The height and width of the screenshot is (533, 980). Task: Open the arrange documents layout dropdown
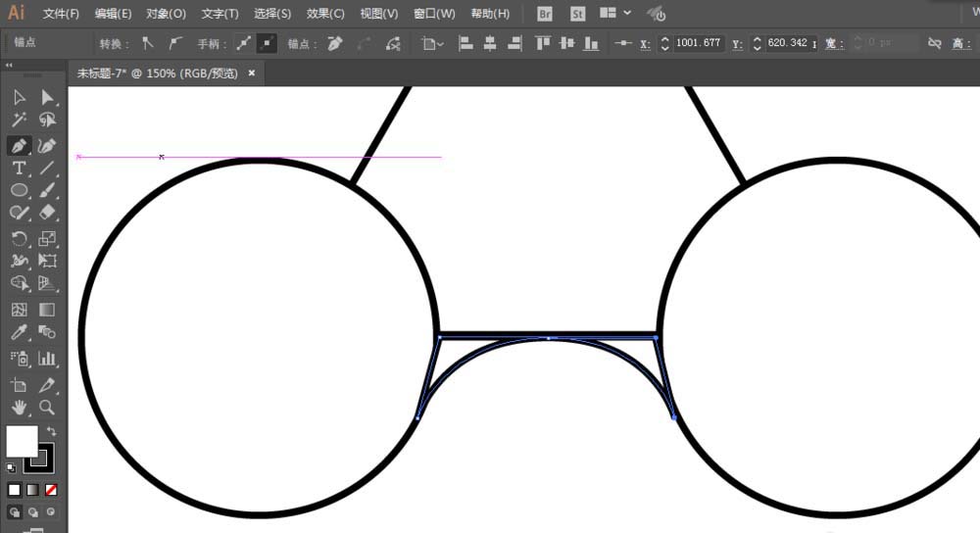[x=615, y=13]
